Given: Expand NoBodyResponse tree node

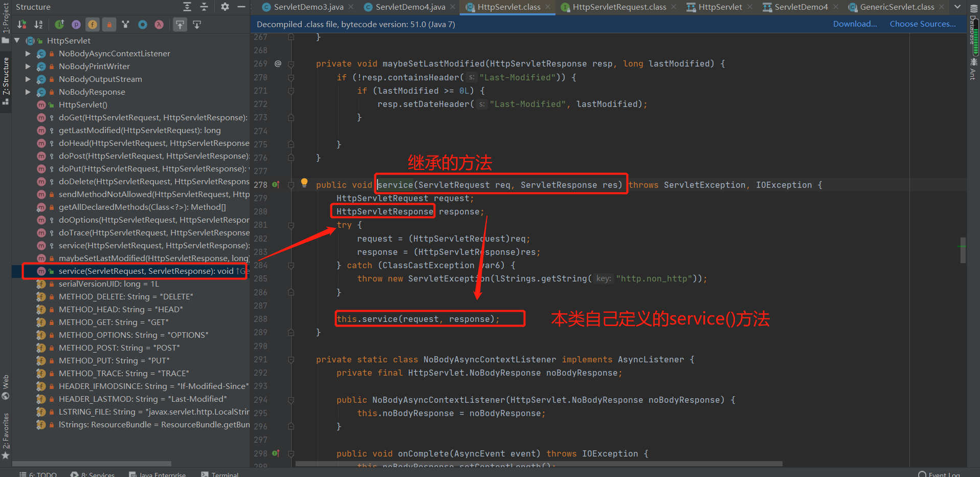Looking at the screenshot, I should pyautogui.click(x=28, y=92).
